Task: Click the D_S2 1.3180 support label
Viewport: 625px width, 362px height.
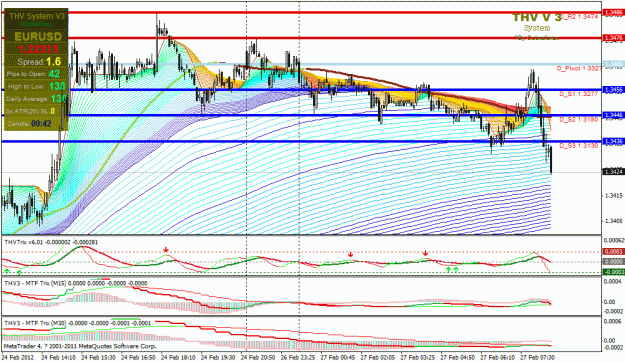Action: click(x=578, y=120)
